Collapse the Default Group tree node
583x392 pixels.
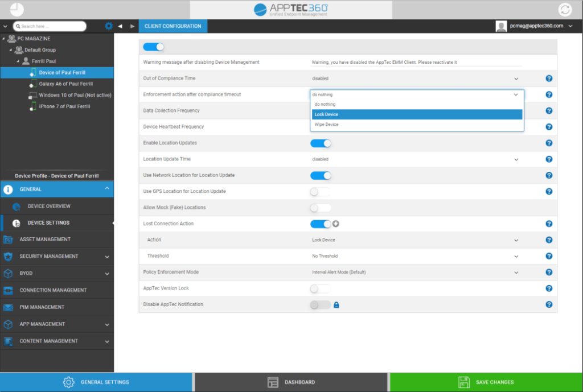click(x=10, y=50)
